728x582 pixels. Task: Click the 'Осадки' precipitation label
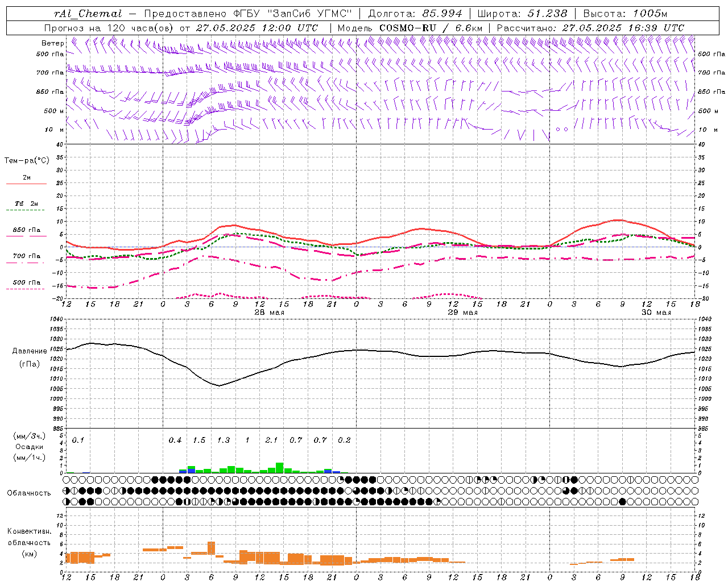30,447
